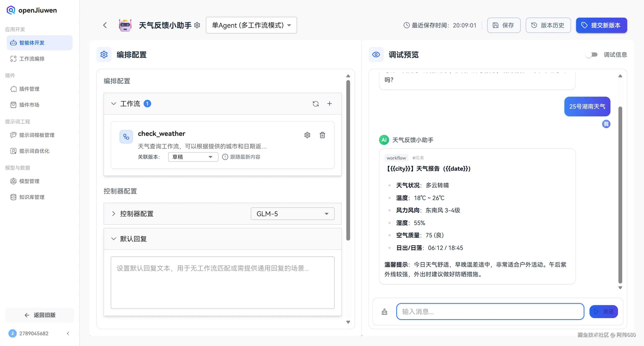Open the 单Agent mode dropdown
This screenshot has width=644, height=346.
click(251, 25)
